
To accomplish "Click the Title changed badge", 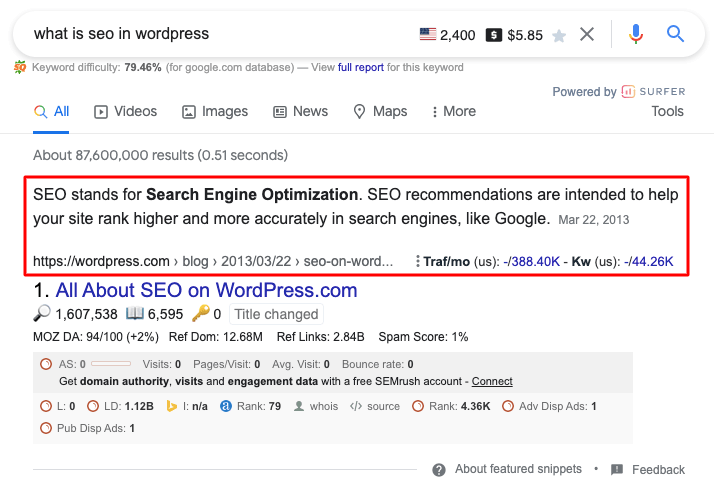I will (276, 314).
